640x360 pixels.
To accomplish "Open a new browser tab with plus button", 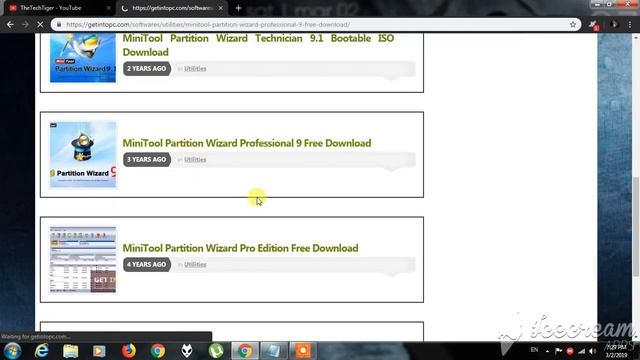I will (238, 8).
